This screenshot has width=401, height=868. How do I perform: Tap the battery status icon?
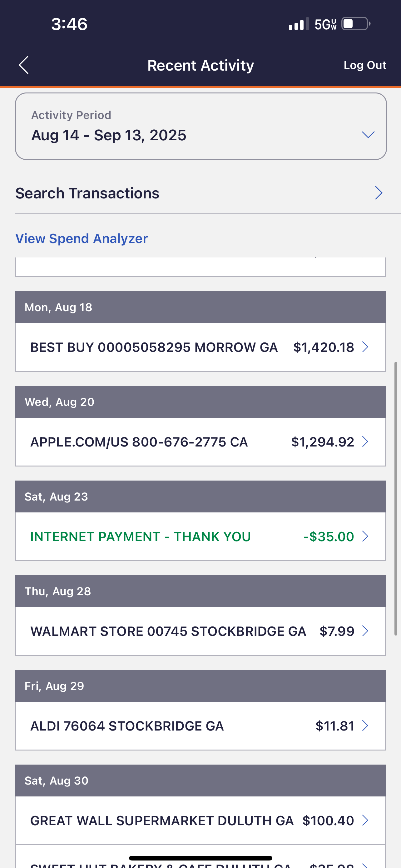355,24
